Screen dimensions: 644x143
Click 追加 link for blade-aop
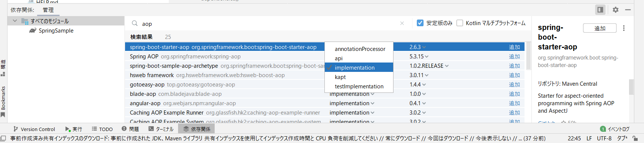pos(514,94)
